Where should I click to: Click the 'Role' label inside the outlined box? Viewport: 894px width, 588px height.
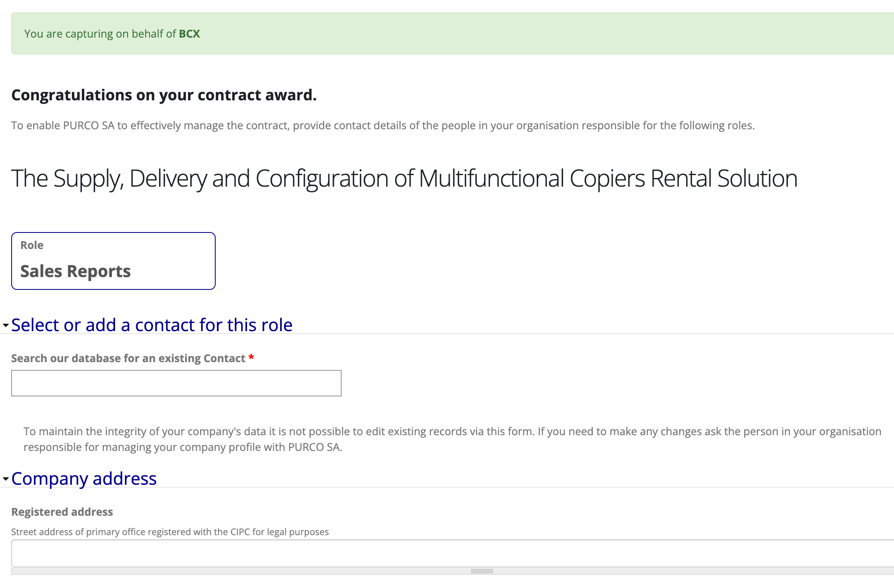(x=32, y=245)
